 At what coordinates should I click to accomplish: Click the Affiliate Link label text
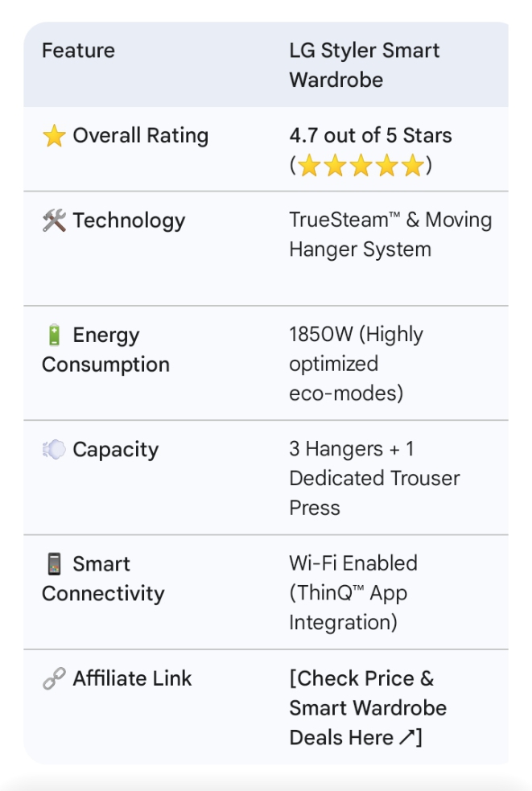point(132,678)
